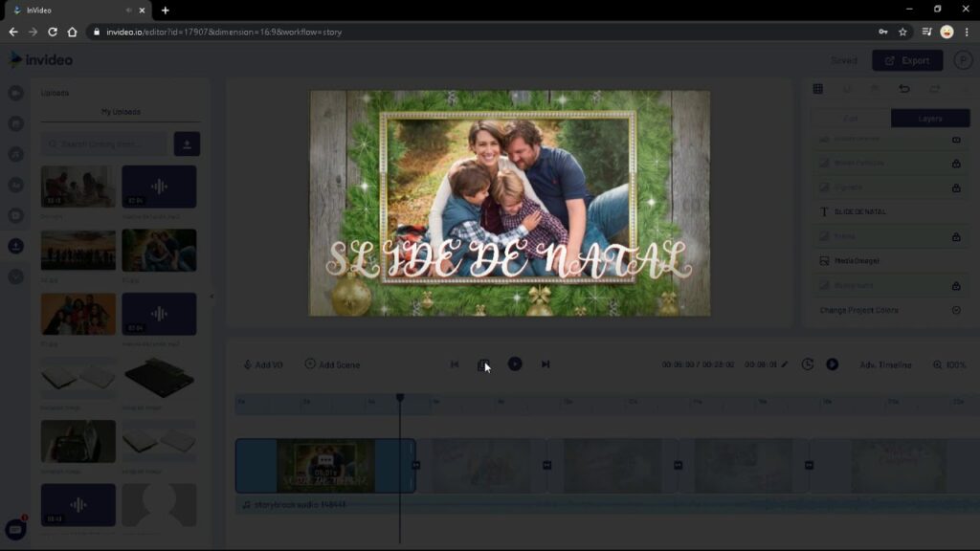This screenshot has width=980, height=551.
Task: Toggle the icon on the topmost layer row
Action: point(956,140)
